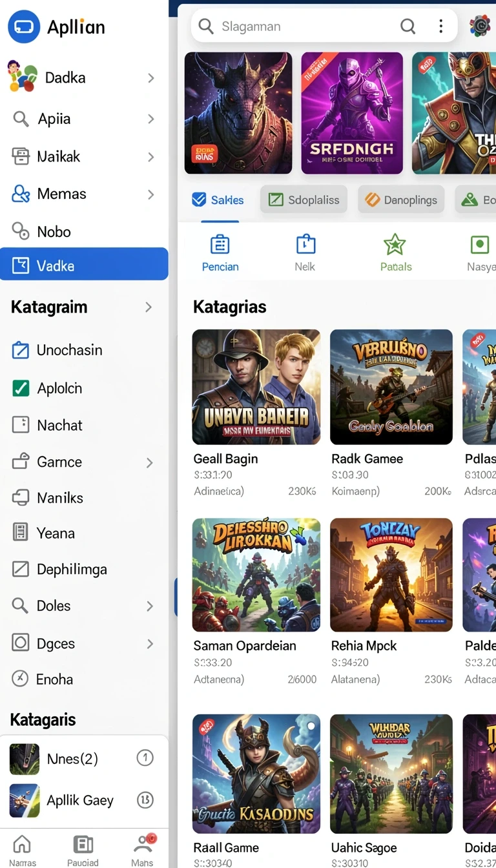Expand the Dadka chevron
Viewport: 496px width, 868px height.
pos(150,78)
